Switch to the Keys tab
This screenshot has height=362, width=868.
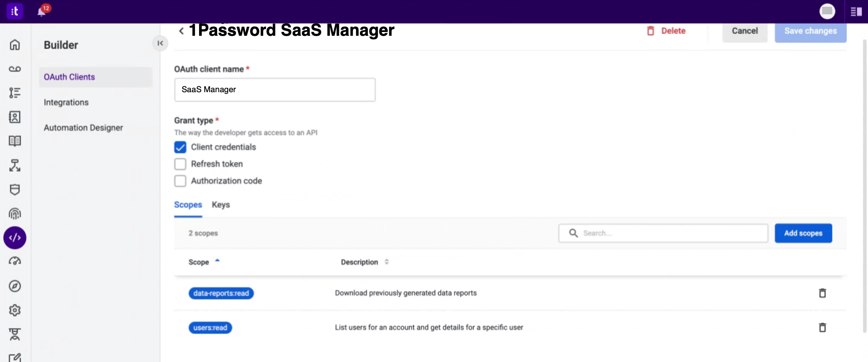click(x=221, y=205)
